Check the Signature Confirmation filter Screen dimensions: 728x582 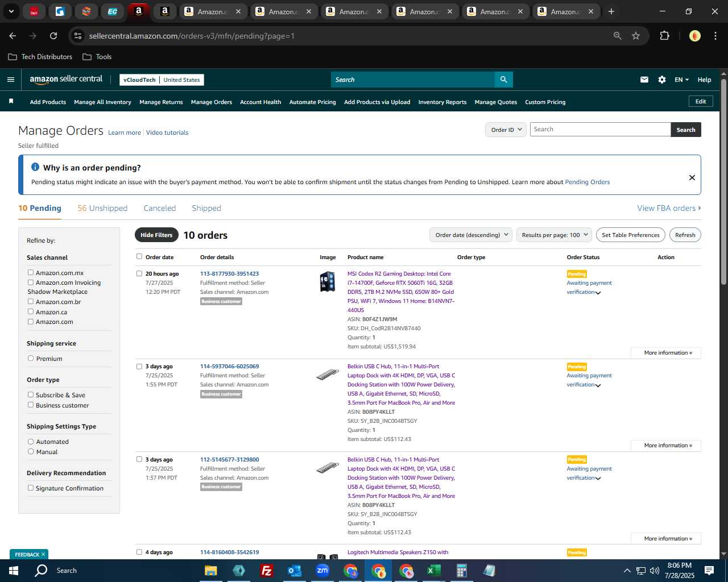[31, 488]
